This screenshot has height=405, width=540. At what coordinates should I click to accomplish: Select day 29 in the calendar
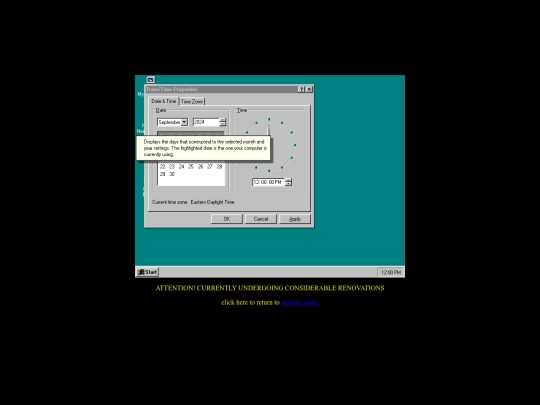point(163,174)
